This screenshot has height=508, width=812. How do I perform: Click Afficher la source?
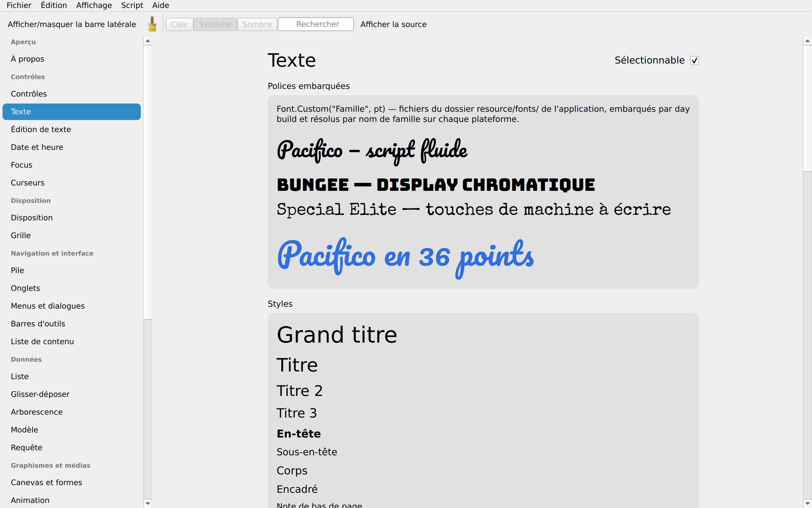(393, 24)
